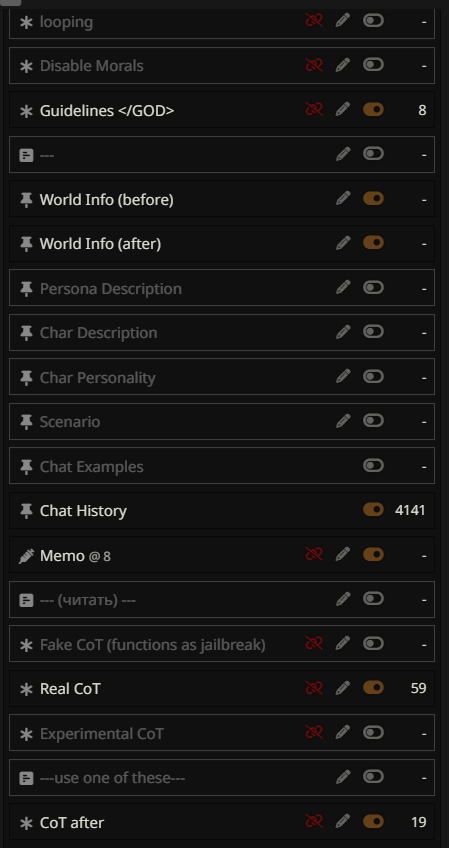Viewport: 449px width, 848px height.
Task: Enable the looping prompt toggle
Action: (x=373, y=21)
